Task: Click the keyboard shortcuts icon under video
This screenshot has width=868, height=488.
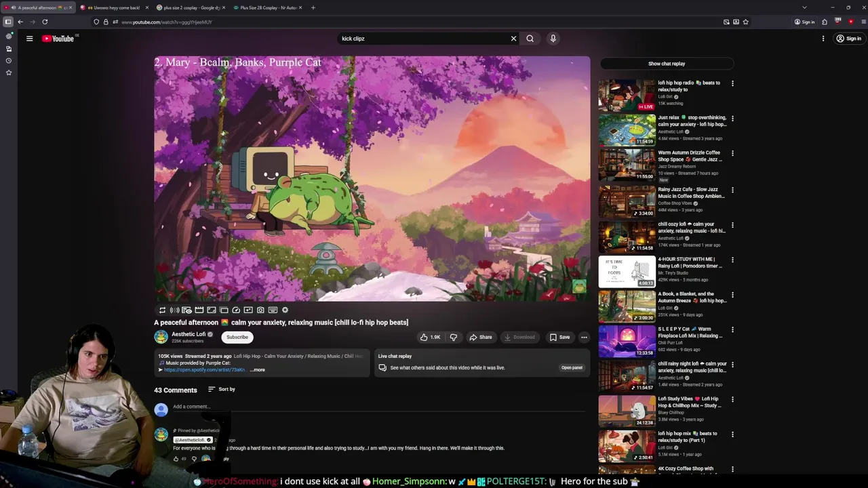Action: (x=273, y=310)
